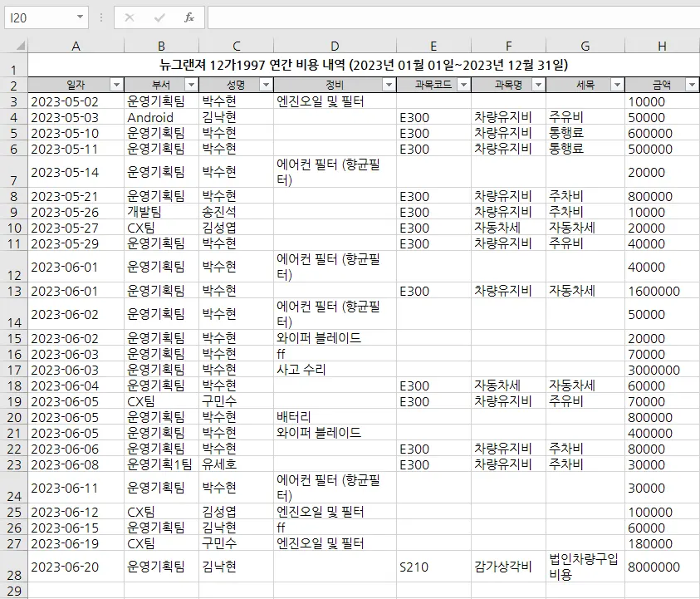Select column A header
The image size is (700, 599).
pyautogui.click(x=76, y=46)
